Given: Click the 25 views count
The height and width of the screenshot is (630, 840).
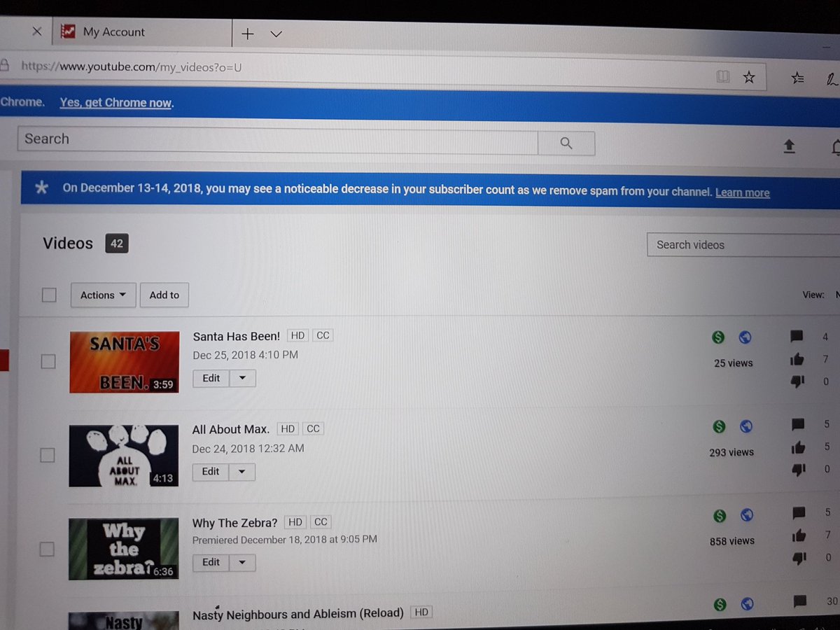Looking at the screenshot, I should (x=734, y=363).
